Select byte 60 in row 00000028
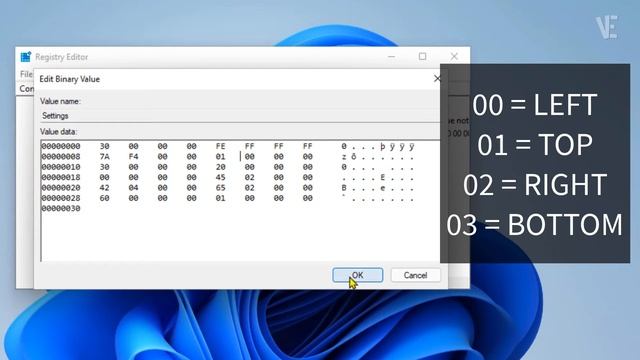 point(104,198)
